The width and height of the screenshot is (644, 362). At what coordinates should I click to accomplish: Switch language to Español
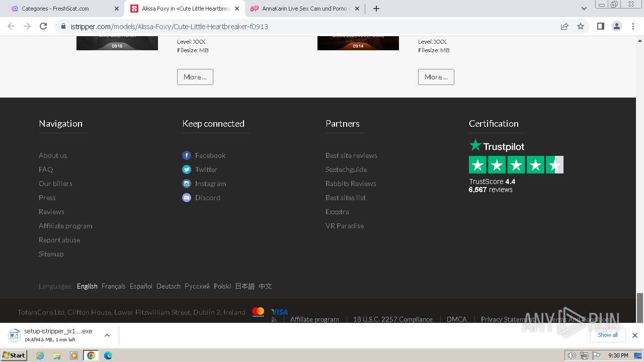click(x=141, y=286)
